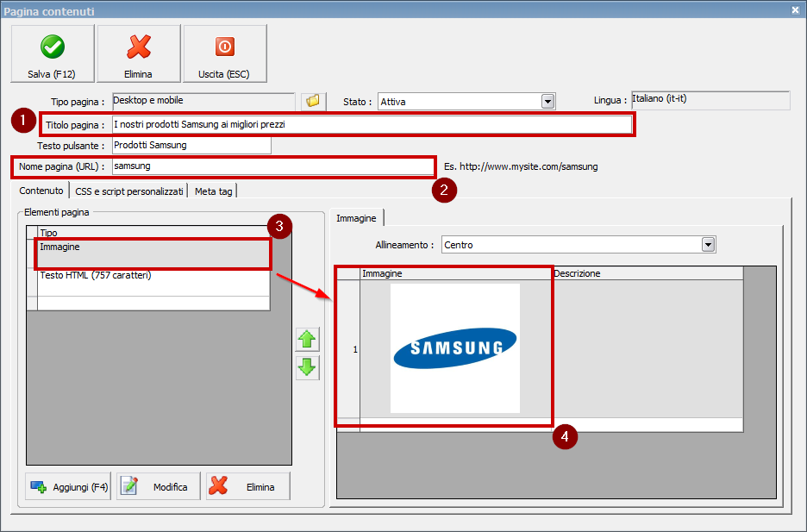Screen dimensions: 807x532
Task: Click the Descrizione cell of image row 1
Action: (647, 349)
